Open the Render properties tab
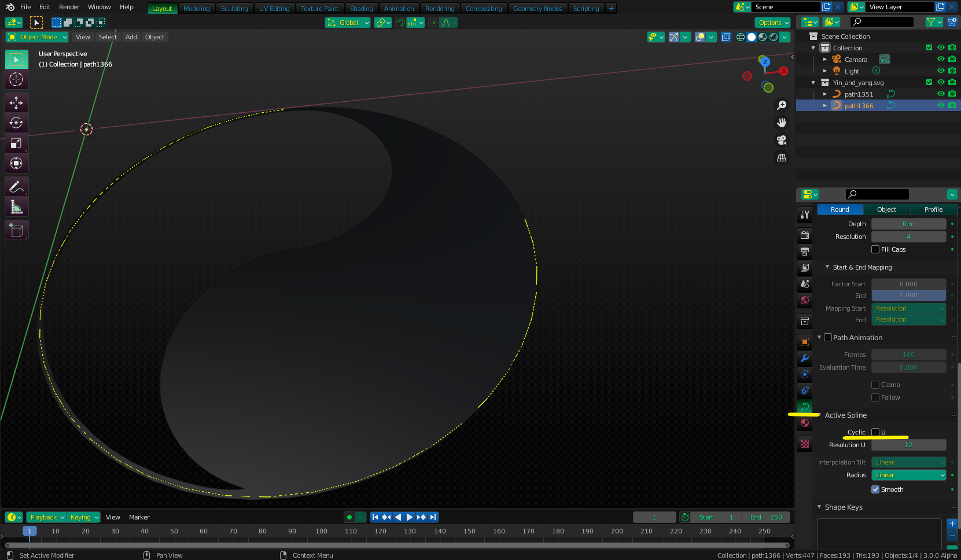This screenshot has height=560, width=961. click(x=805, y=235)
